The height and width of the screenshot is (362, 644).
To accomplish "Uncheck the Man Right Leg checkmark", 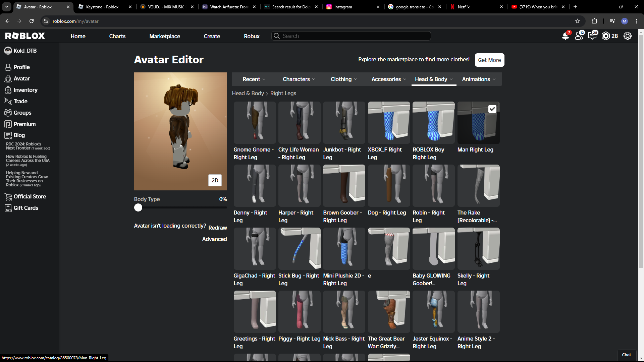I will (492, 109).
